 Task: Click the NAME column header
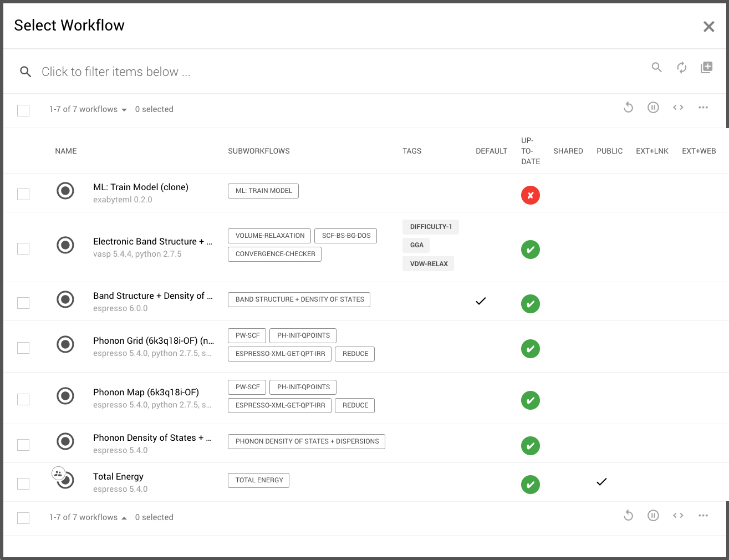pos(65,150)
